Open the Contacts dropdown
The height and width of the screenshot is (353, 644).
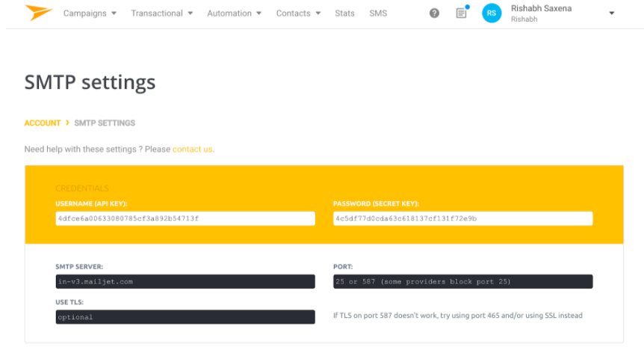click(x=298, y=13)
